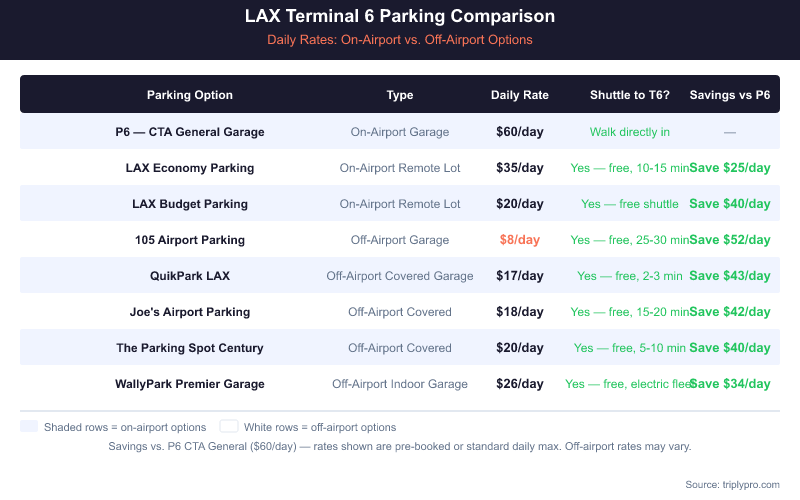Click the $60/day rate for P6

pos(520,131)
